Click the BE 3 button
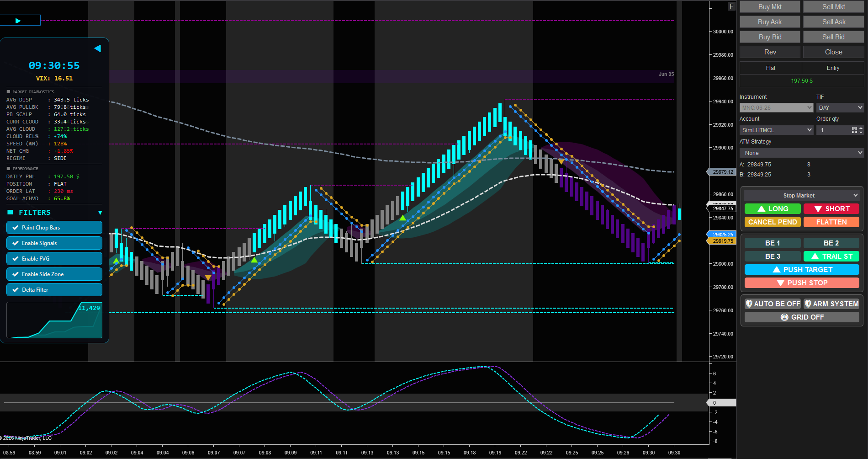 pos(773,256)
